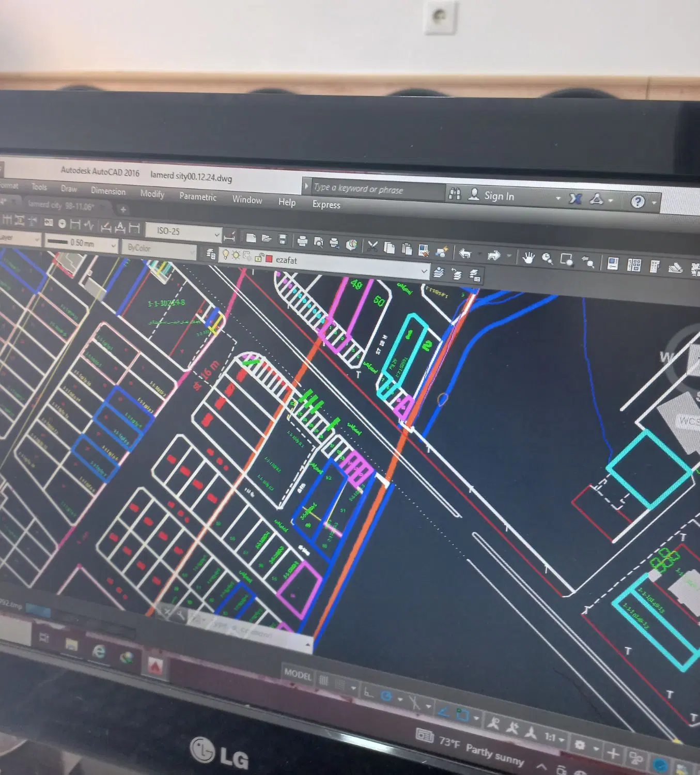The image size is (700, 775).
Task: Open Plot Preview from the toolbar
Action: pyautogui.click(x=319, y=241)
